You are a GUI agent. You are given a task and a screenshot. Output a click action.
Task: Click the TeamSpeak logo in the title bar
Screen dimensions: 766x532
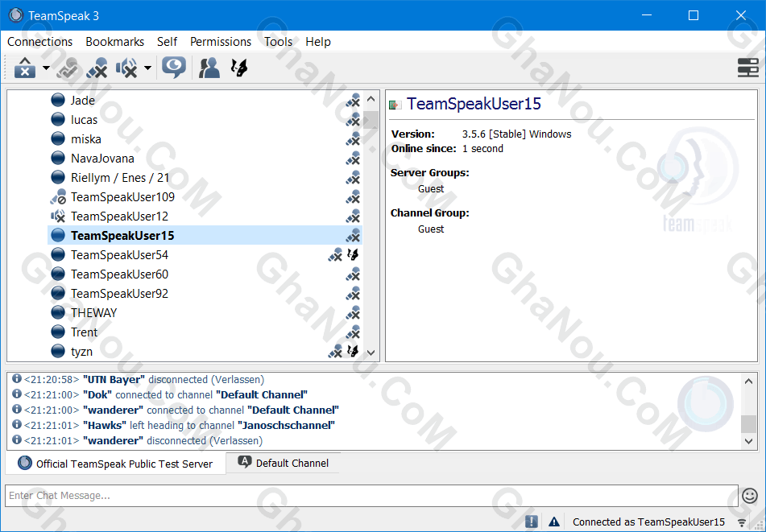click(15, 15)
